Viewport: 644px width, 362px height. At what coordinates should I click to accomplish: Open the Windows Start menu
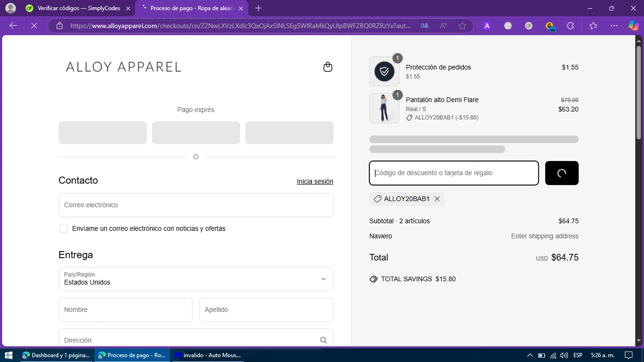(9, 355)
